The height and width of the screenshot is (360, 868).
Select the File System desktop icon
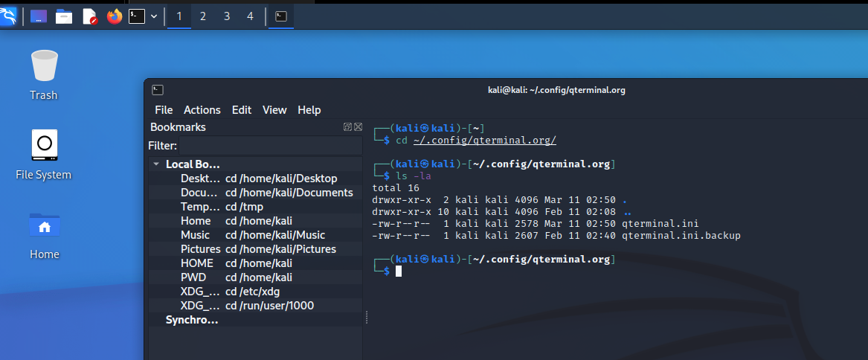pyautogui.click(x=44, y=153)
